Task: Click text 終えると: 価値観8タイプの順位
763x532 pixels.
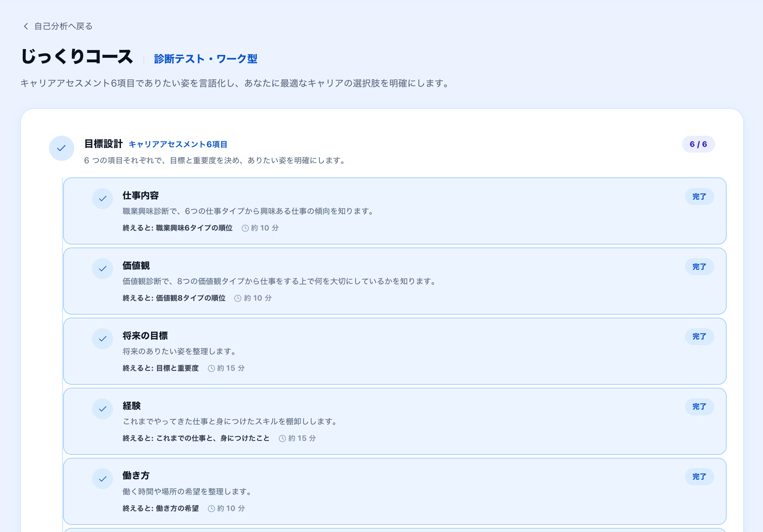Action: pos(174,298)
